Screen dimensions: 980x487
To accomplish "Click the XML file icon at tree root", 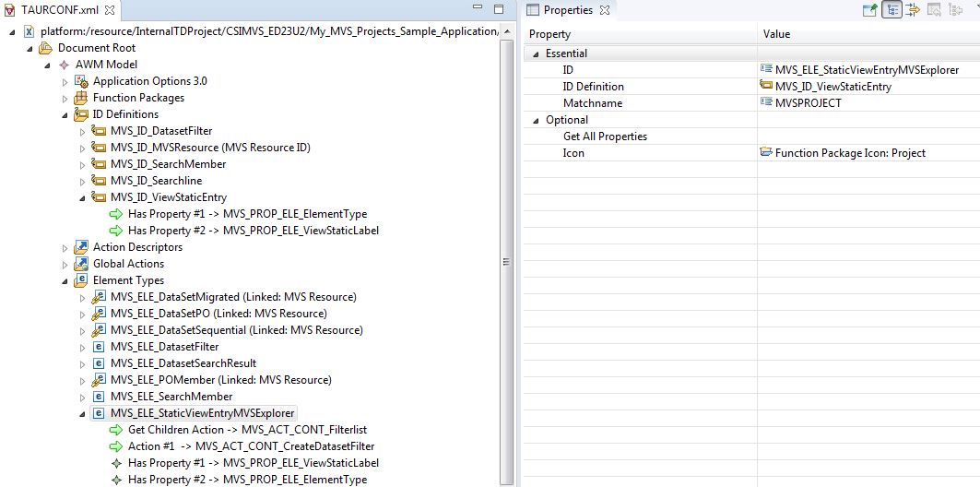I will (x=29, y=31).
